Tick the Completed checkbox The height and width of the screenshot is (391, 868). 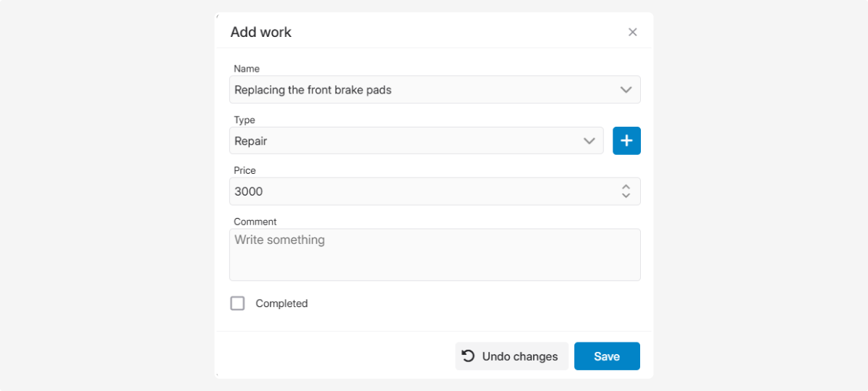(237, 303)
